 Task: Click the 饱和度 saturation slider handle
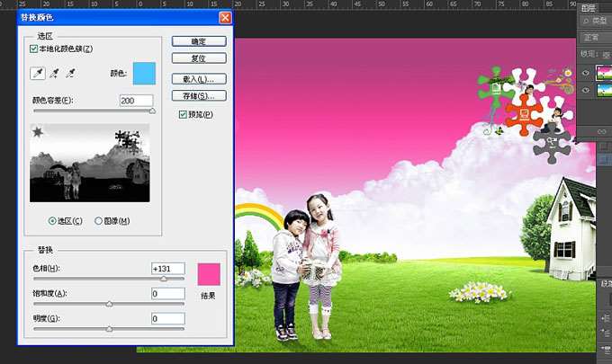109,304
